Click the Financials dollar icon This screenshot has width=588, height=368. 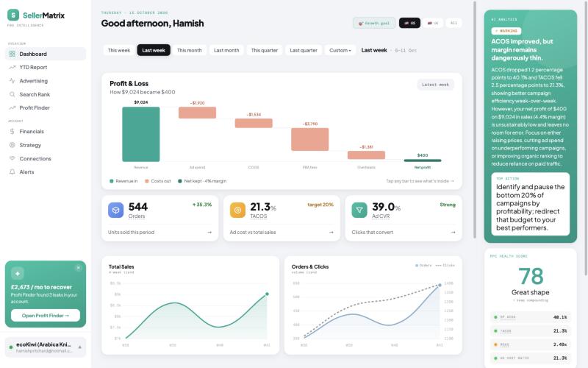(x=12, y=132)
